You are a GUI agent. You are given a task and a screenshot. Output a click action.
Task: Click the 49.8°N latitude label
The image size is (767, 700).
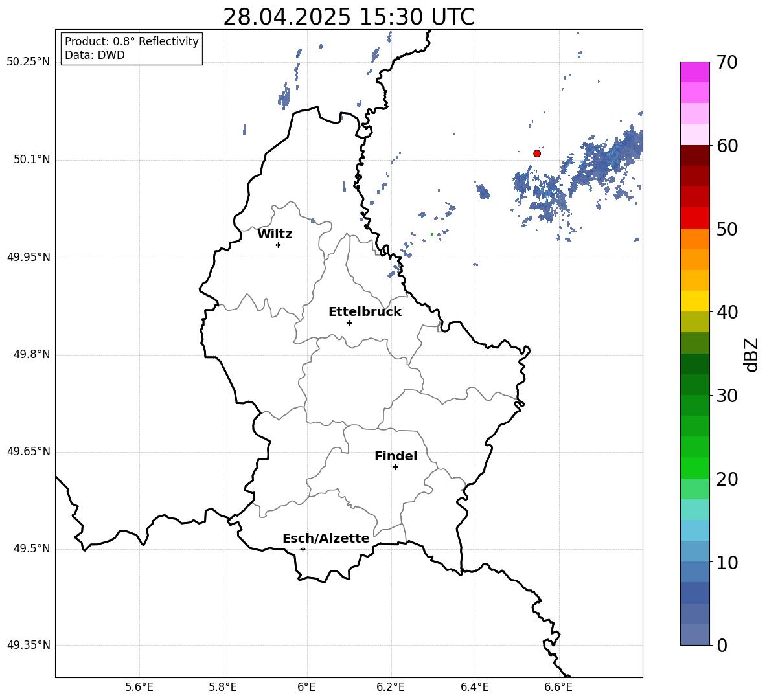click(32, 354)
